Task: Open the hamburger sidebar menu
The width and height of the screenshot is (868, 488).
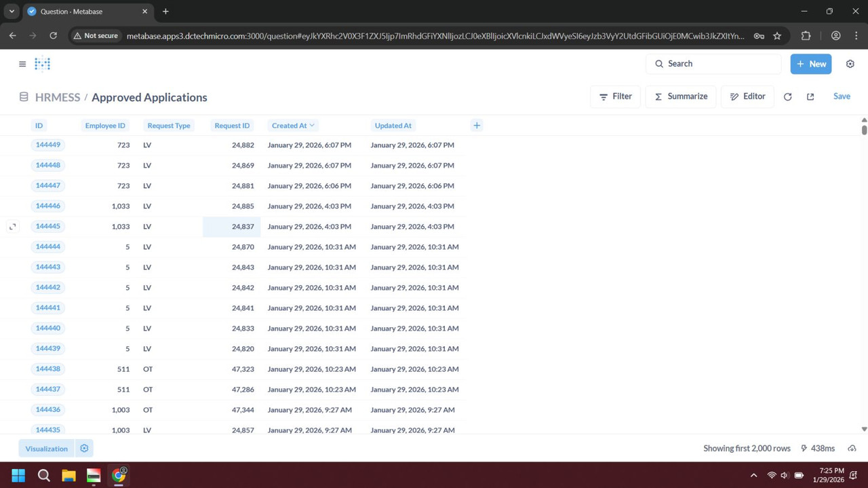Action: [x=22, y=64]
